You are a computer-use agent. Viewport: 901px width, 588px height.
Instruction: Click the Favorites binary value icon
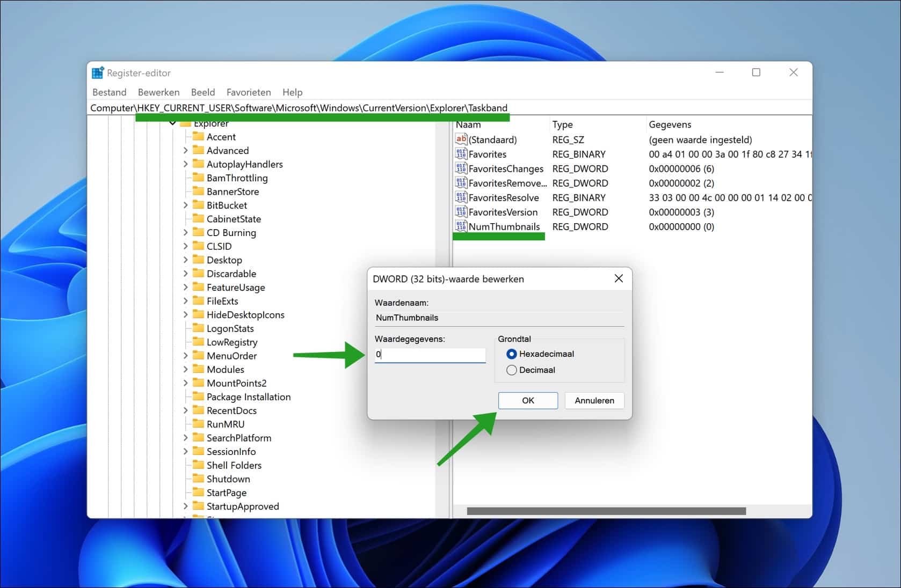(x=461, y=154)
